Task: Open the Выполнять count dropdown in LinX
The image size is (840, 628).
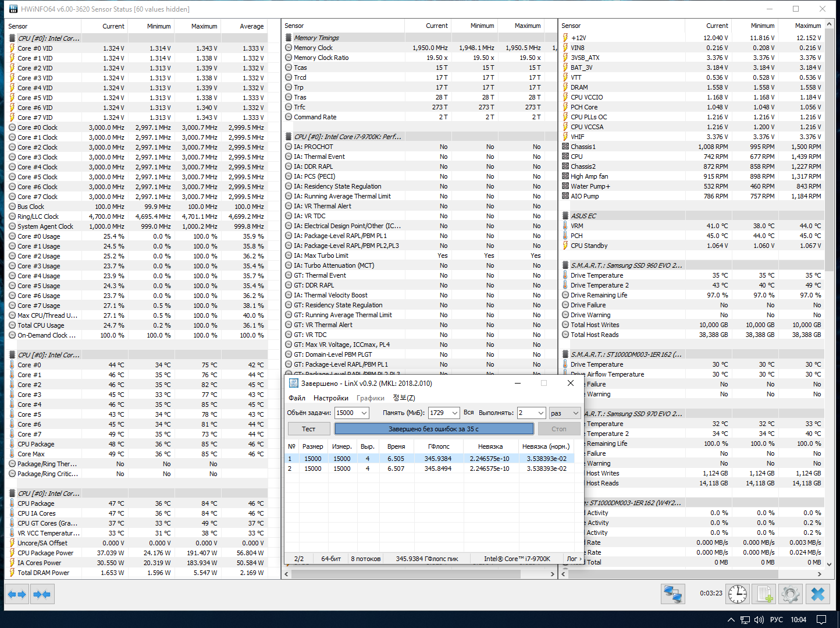Action: click(540, 413)
